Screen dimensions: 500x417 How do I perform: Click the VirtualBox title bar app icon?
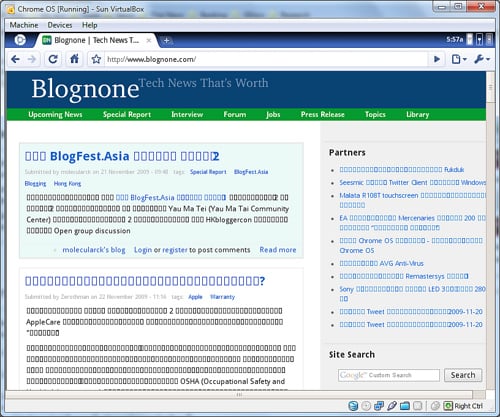click(x=11, y=10)
